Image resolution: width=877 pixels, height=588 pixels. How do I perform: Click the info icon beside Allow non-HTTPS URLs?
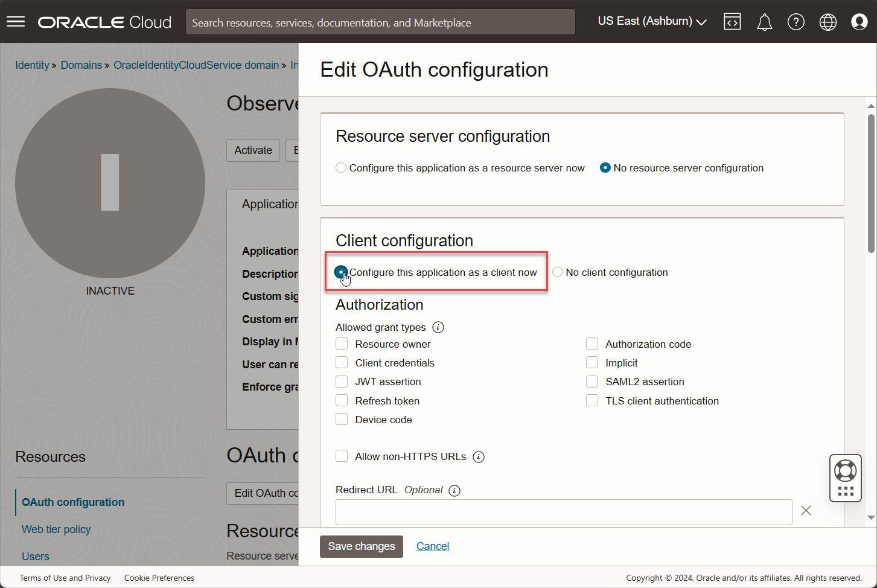(x=479, y=456)
